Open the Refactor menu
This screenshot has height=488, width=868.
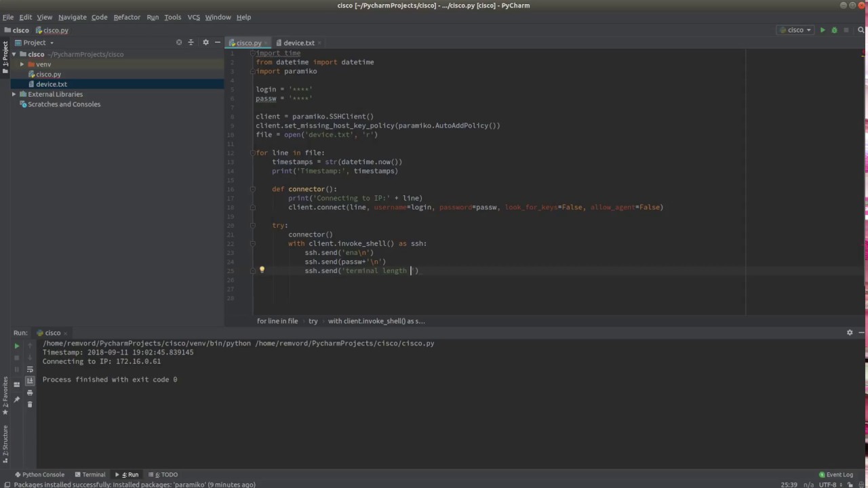click(x=127, y=17)
